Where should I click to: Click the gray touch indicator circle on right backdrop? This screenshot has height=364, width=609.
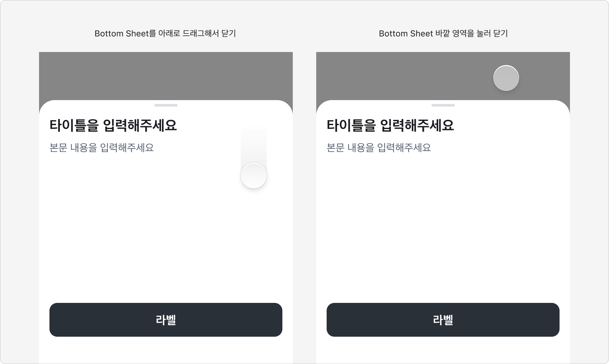[506, 78]
